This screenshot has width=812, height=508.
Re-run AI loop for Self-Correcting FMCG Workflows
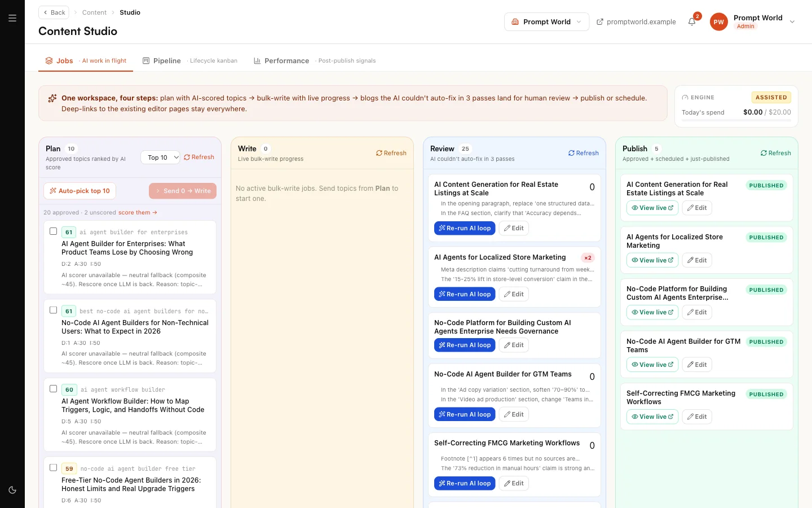(465, 483)
